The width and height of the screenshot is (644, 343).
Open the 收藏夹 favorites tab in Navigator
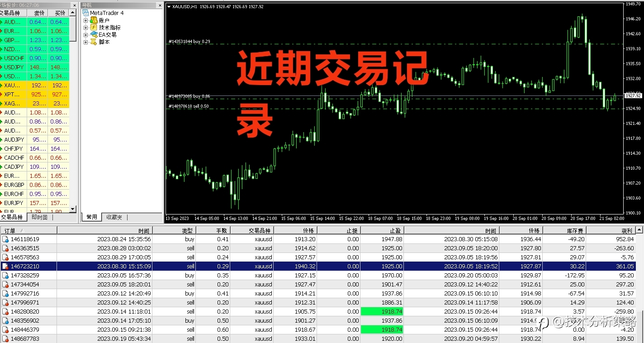click(114, 217)
